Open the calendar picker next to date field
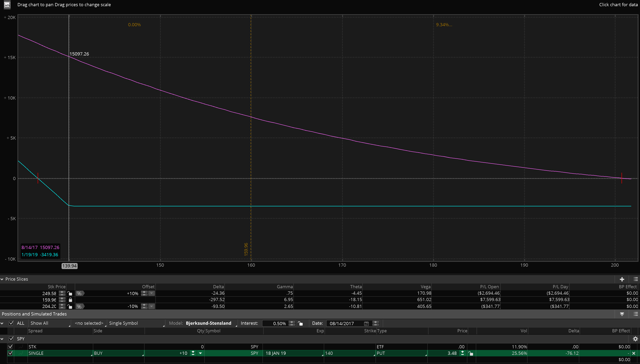 (366, 323)
